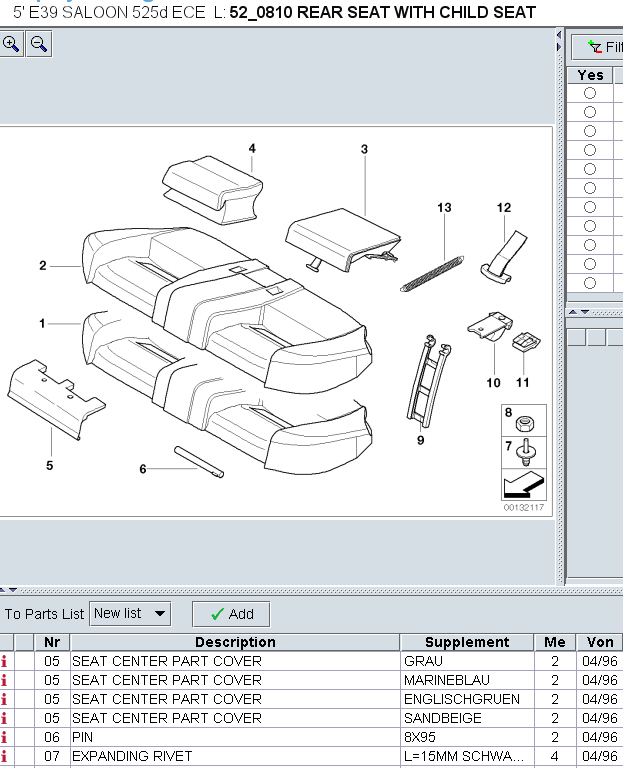
Task: Click the left-pointing arrow on the vertical splitter
Action: [x=559, y=35]
